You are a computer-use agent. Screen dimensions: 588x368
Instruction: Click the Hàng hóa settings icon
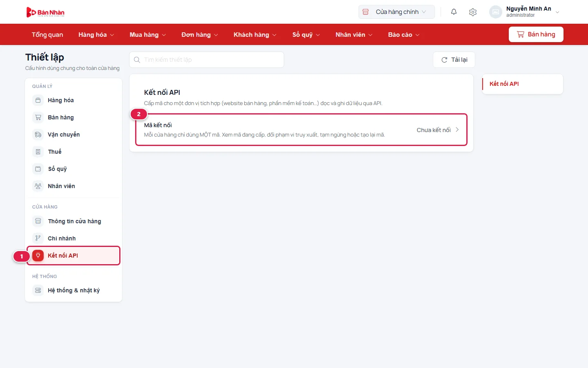pos(38,100)
